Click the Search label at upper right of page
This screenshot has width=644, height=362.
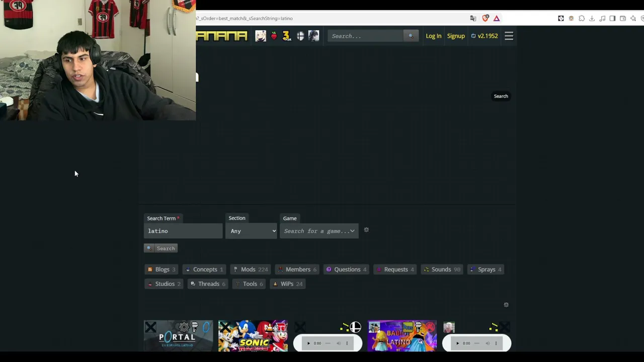pyautogui.click(x=501, y=96)
